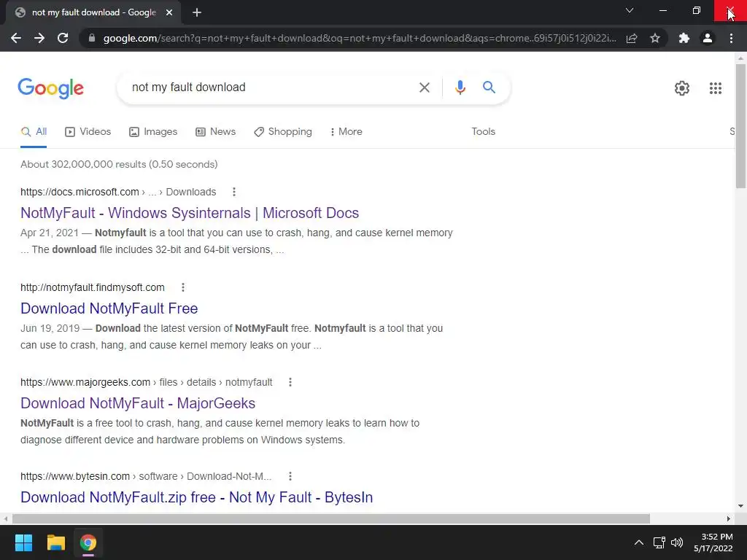Screen dimensions: 747x560
Task: Go to the Google homepage logo
Action: point(50,88)
